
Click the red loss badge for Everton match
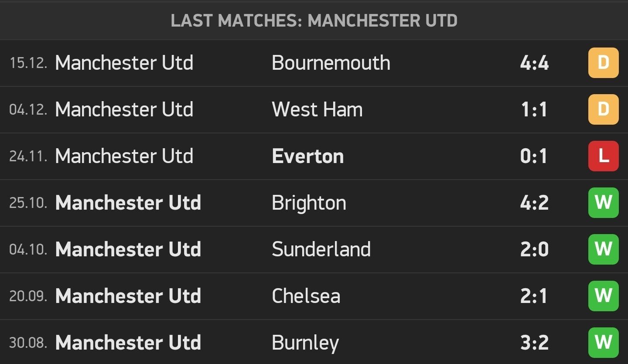tap(603, 156)
